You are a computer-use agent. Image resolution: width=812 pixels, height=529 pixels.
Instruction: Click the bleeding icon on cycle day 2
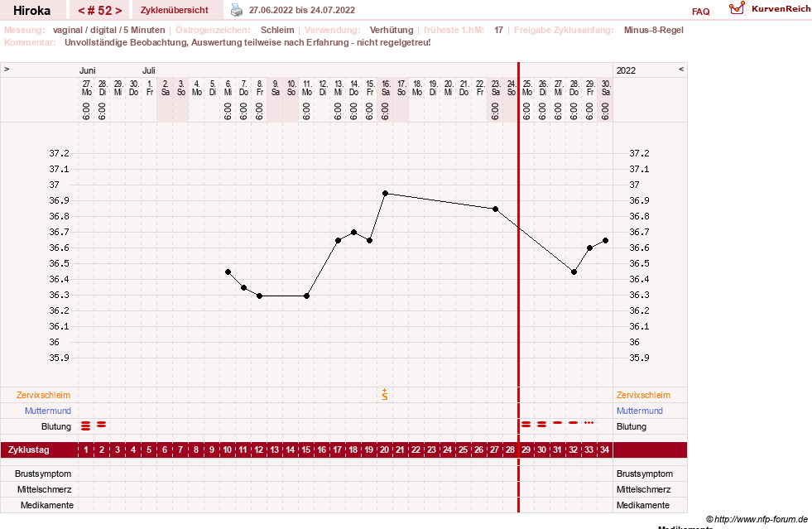(102, 425)
